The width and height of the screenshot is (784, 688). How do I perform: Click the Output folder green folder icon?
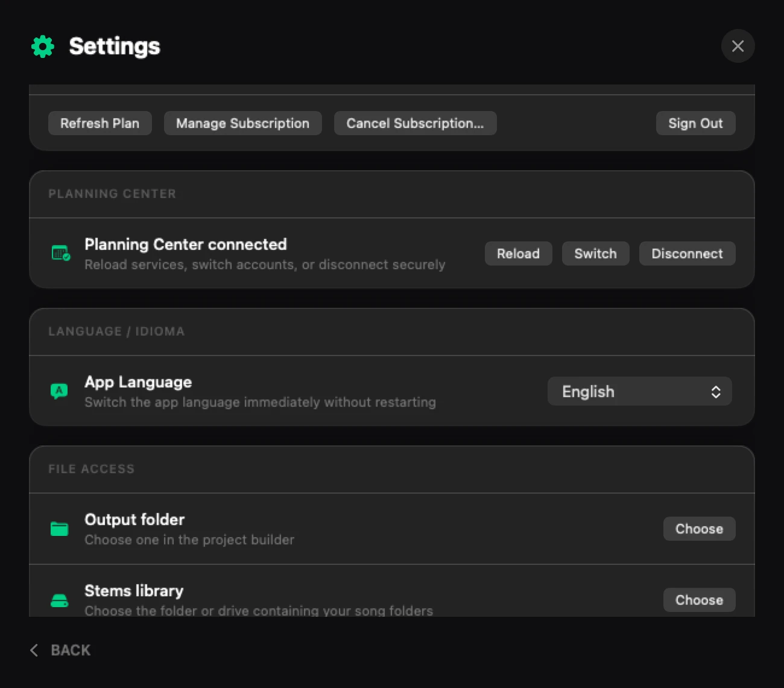tap(59, 529)
